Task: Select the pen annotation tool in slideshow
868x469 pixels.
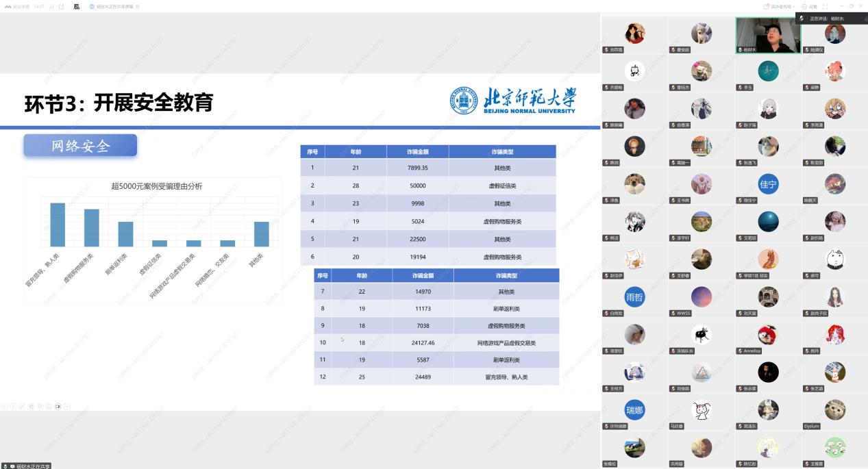Action: tap(22, 406)
